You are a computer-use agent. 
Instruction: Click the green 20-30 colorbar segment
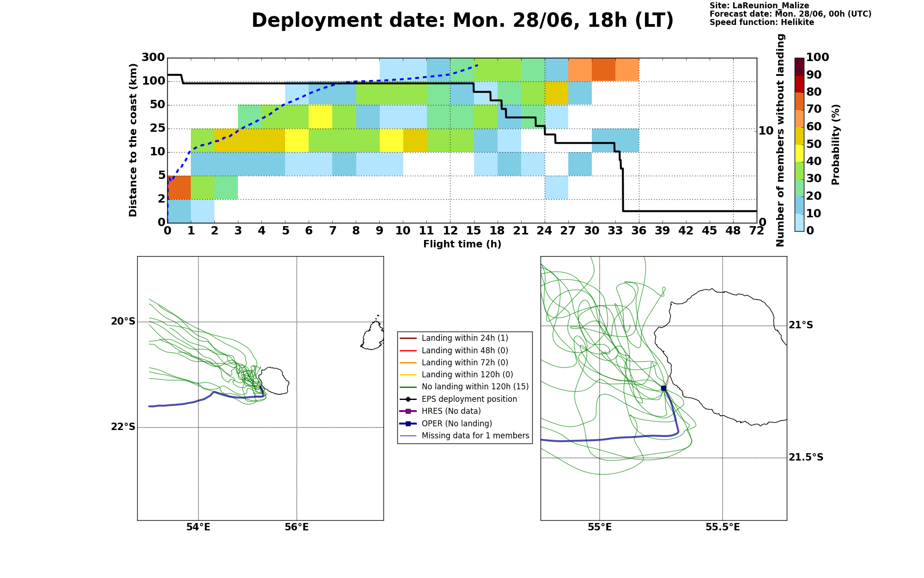tap(799, 188)
